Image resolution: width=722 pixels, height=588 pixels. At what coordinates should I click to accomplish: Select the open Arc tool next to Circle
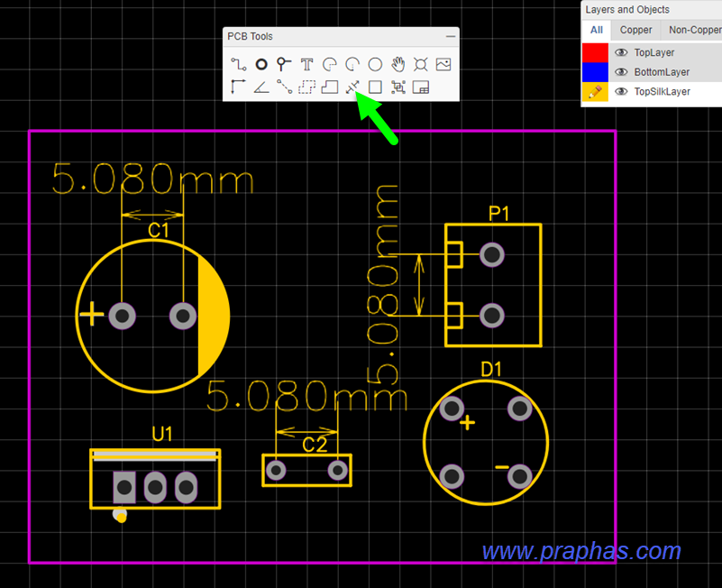coord(352,64)
